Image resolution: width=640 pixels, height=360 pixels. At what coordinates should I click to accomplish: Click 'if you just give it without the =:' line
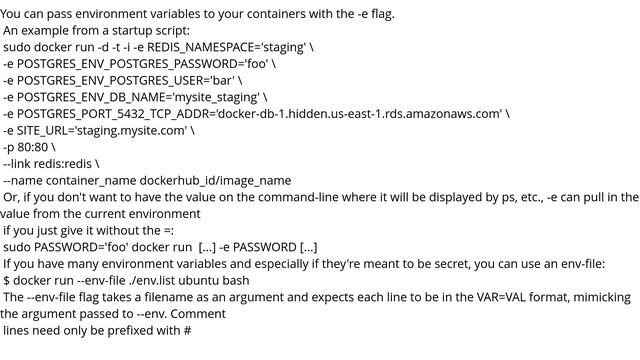tap(89, 231)
